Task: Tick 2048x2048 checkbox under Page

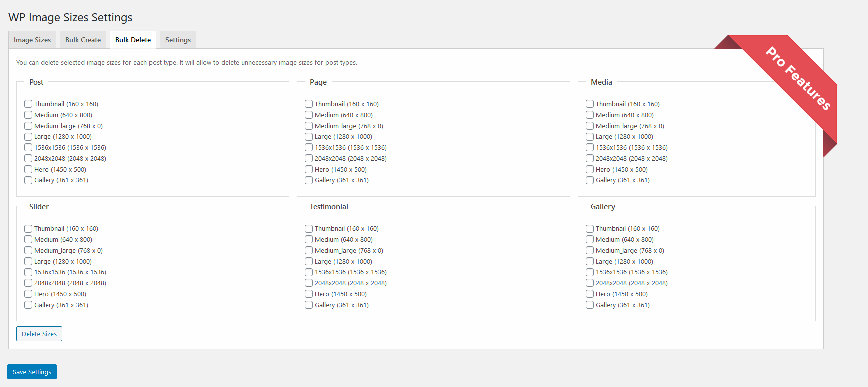Action: 309,158
